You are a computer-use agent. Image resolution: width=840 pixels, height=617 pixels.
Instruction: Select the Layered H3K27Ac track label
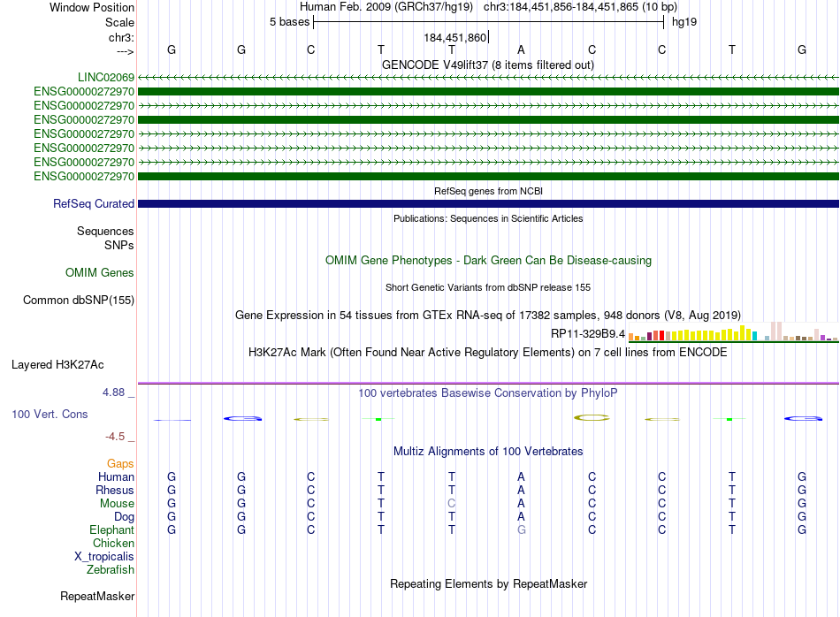click(x=57, y=365)
